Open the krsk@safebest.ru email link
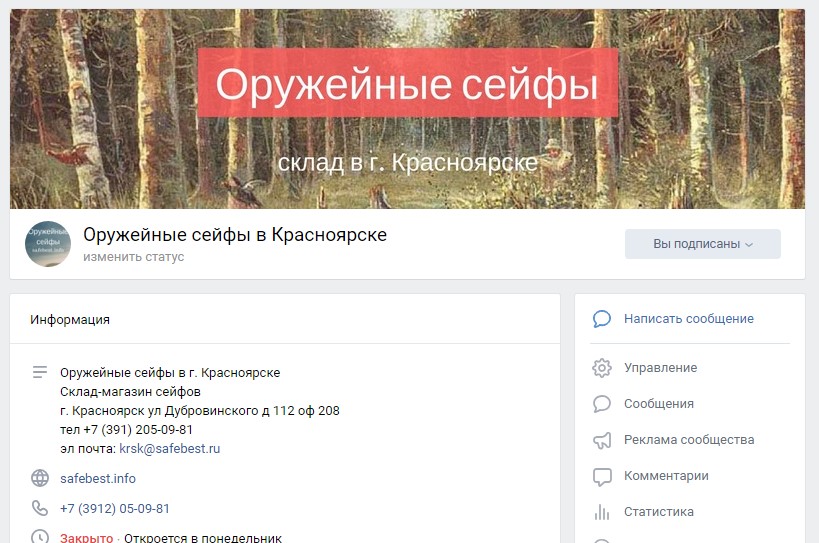 click(x=170, y=448)
